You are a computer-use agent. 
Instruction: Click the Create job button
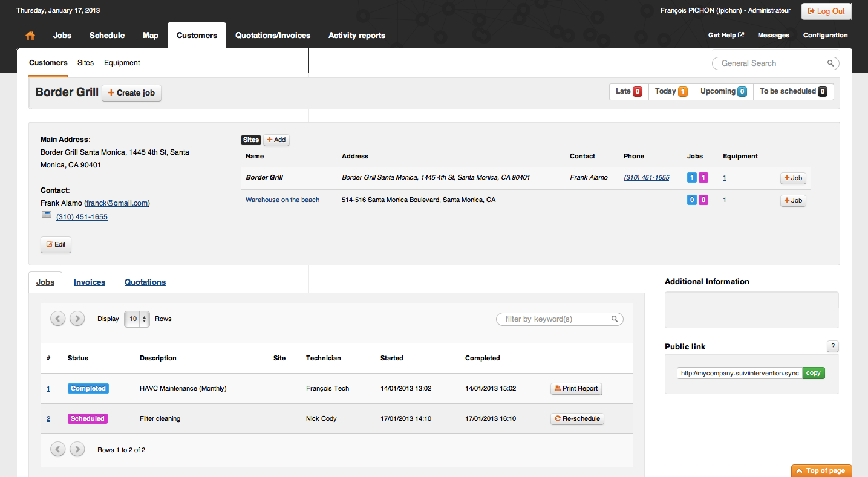click(131, 92)
